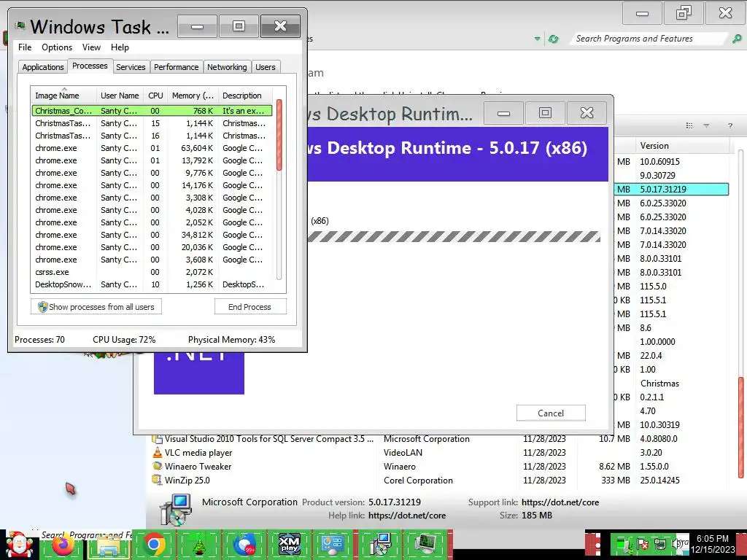Open the Help menu in Task Manager
Viewport: 747px width, 560px height.
[x=120, y=47]
